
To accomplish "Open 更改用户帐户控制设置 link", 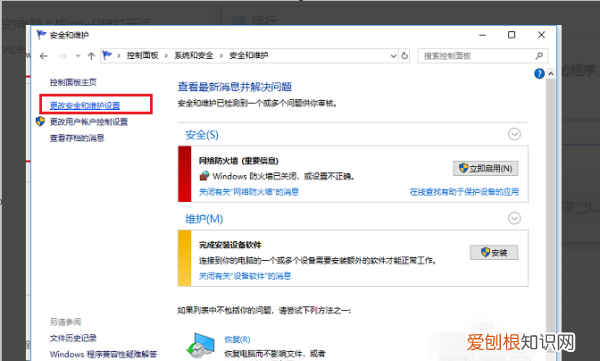I will [89, 122].
